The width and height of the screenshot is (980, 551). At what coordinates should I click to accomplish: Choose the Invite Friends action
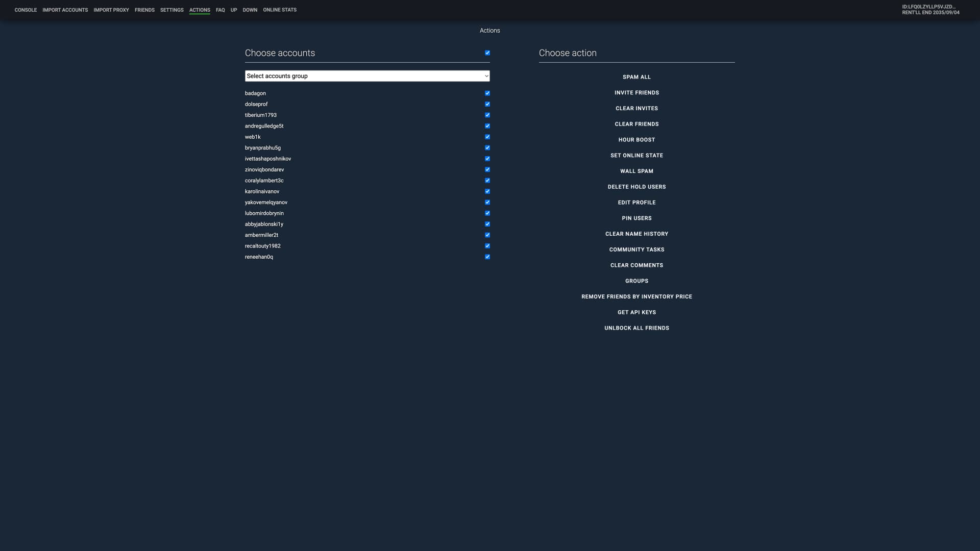pyautogui.click(x=636, y=93)
